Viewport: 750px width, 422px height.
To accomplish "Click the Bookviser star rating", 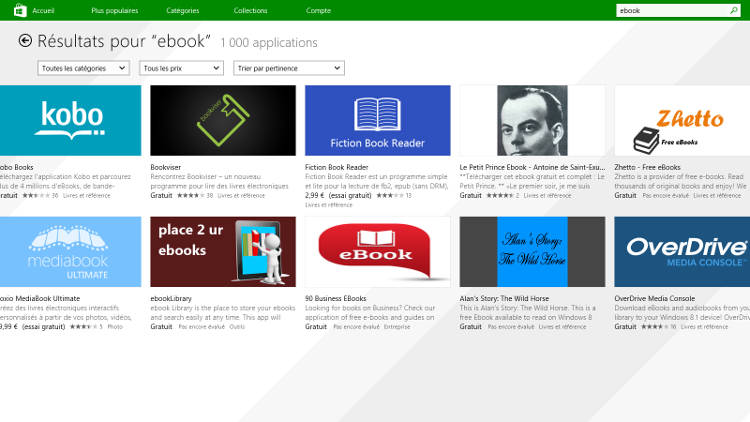I will click(x=191, y=195).
